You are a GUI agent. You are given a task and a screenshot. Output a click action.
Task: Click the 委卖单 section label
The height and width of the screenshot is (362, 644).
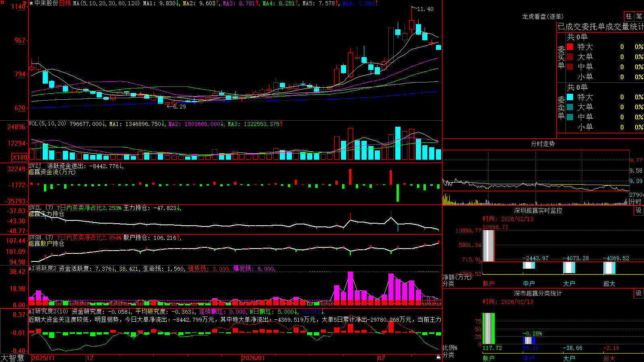click(561, 107)
